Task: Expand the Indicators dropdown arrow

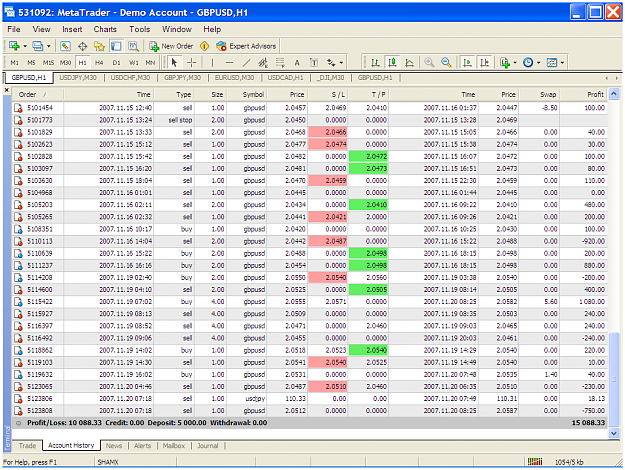Action: tap(515, 63)
